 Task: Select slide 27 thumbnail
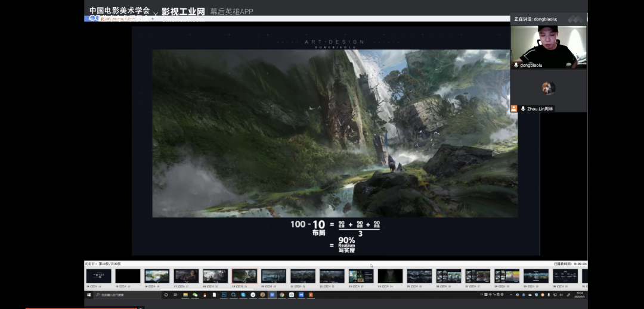point(478,276)
